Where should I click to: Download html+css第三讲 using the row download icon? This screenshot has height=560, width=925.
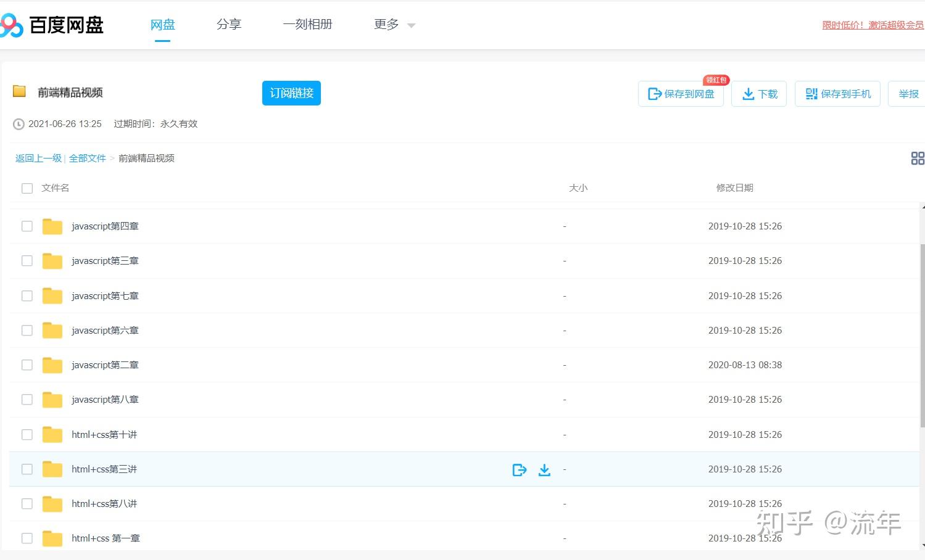click(544, 470)
